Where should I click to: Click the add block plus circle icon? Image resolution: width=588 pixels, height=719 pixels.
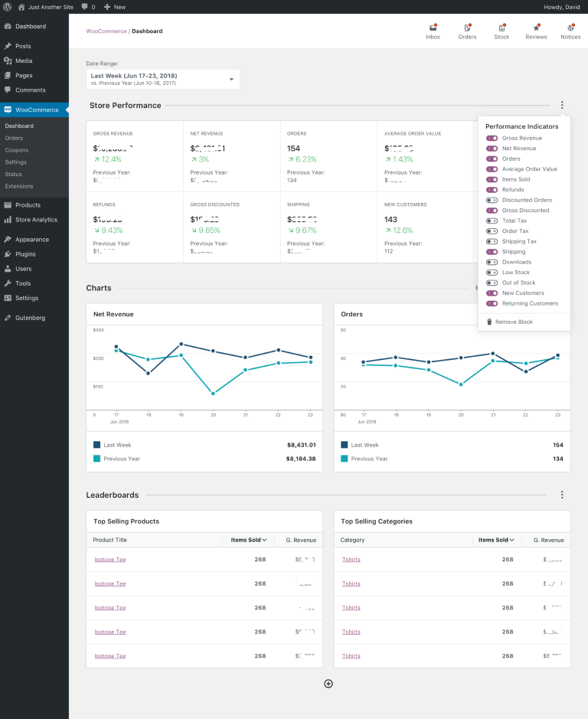coord(328,684)
